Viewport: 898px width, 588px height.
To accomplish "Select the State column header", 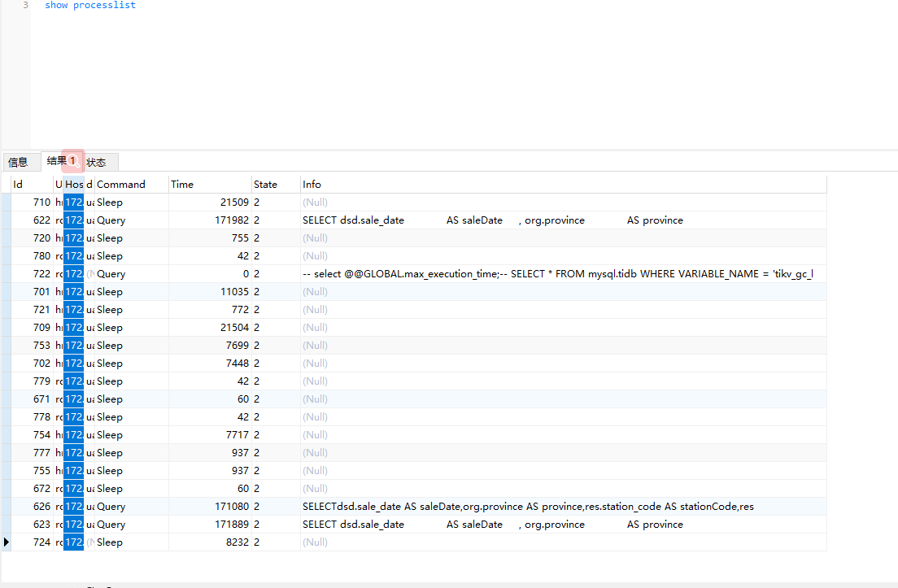I will [x=274, y=185].
